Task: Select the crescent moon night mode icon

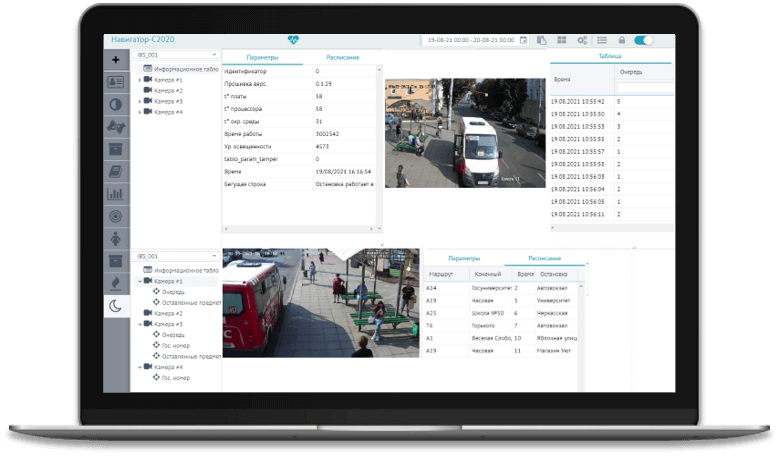Action: [116, 306]
